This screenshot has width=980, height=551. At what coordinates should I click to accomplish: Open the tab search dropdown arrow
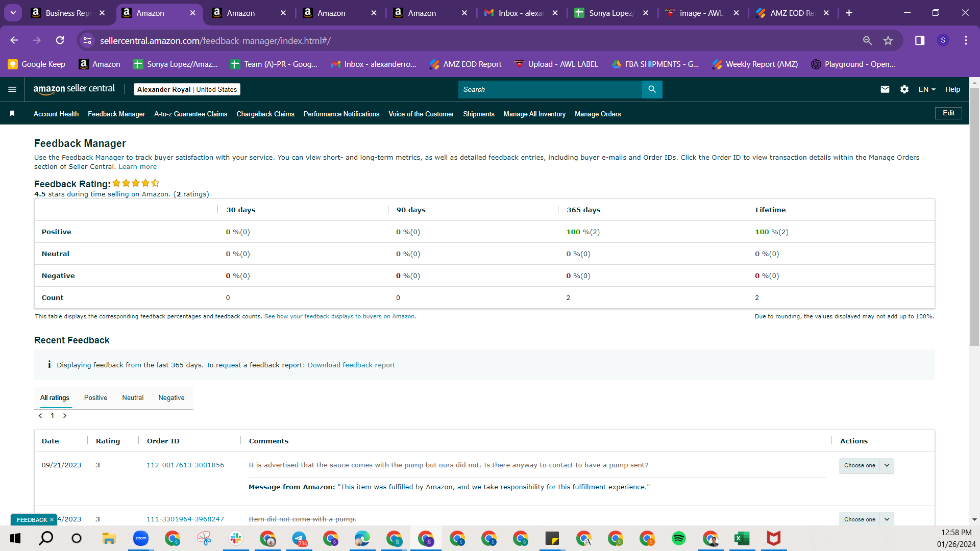pyautogui.click(x=13, y=13)
